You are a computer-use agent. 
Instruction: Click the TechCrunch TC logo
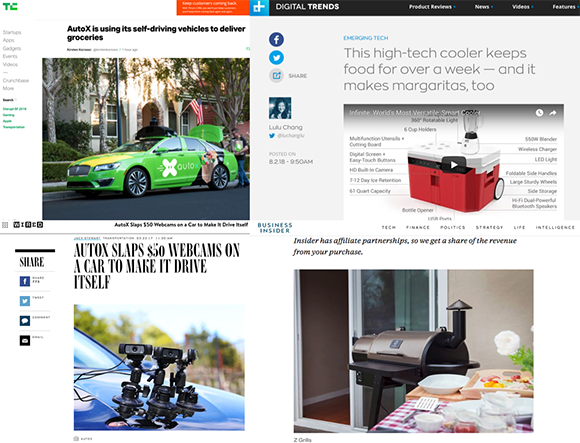tap(10, 6)
